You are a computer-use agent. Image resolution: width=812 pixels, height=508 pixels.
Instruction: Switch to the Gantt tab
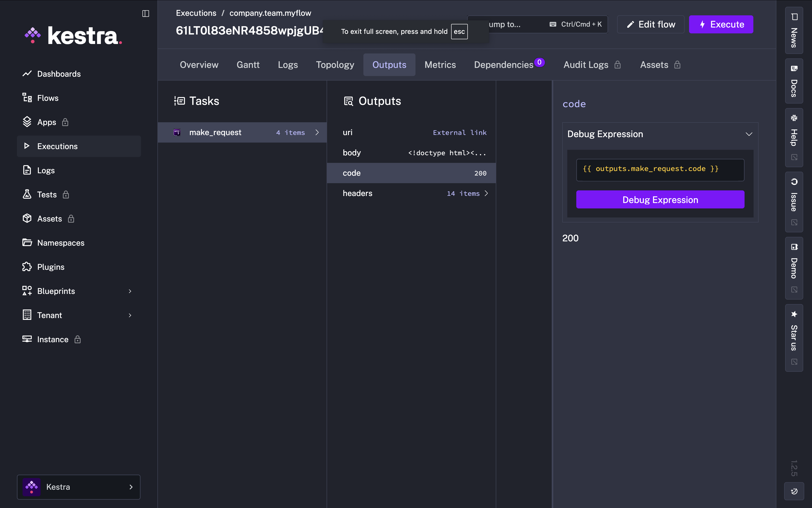pyautogui.click(x=248, y=65)
